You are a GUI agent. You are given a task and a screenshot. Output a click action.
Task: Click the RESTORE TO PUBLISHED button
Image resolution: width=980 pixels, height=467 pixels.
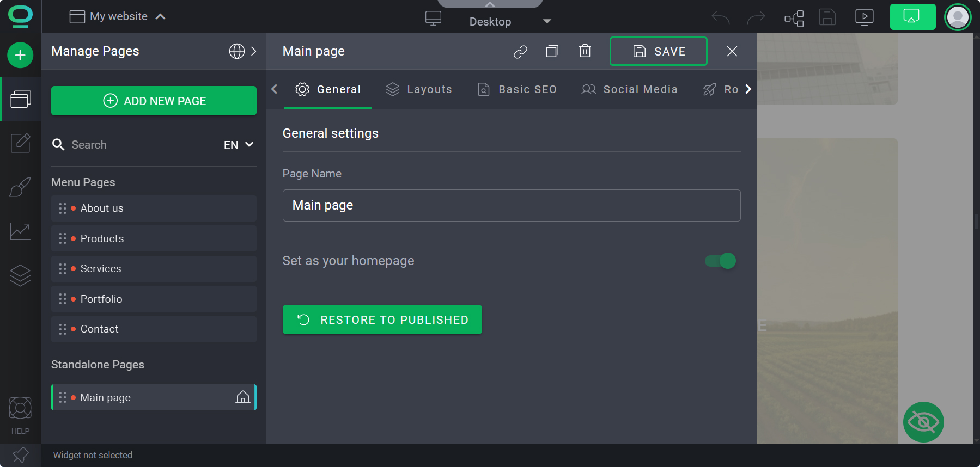382,319
